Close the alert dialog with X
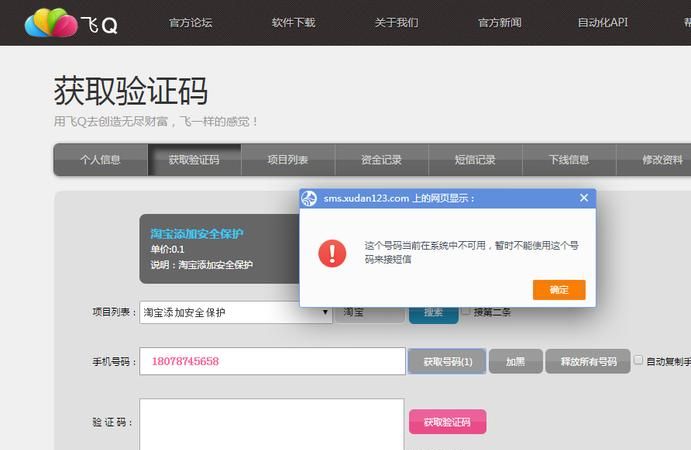691x450 pixels. (584, 198)
